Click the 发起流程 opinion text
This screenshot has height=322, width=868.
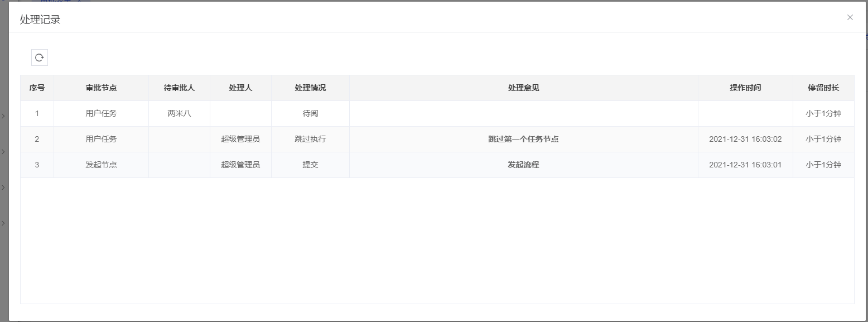524,165
